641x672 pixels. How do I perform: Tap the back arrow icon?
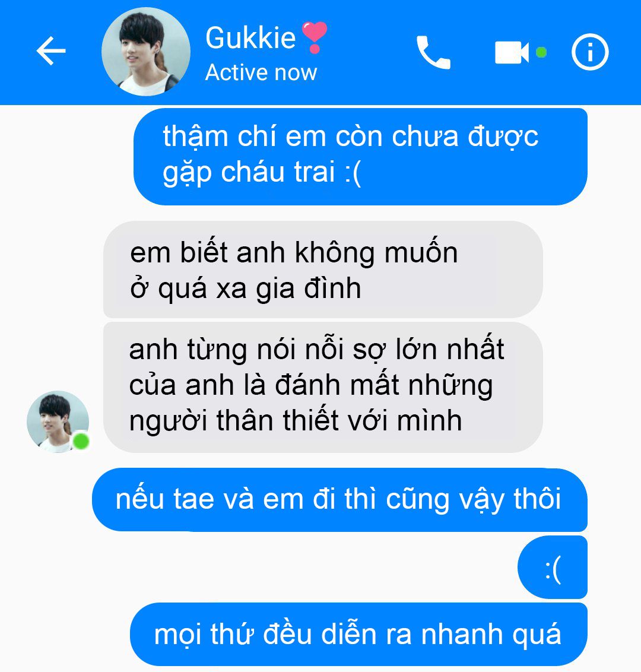click(x=51, y=50)
